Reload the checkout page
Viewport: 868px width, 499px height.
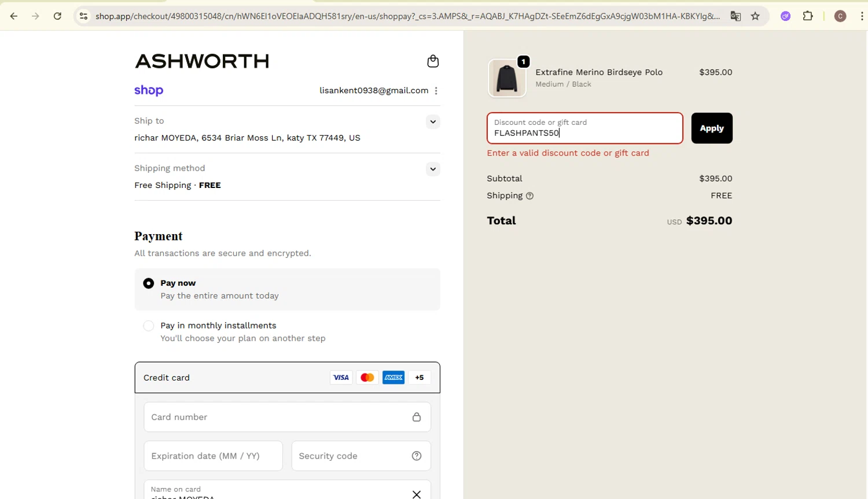[x=57, y=16]
